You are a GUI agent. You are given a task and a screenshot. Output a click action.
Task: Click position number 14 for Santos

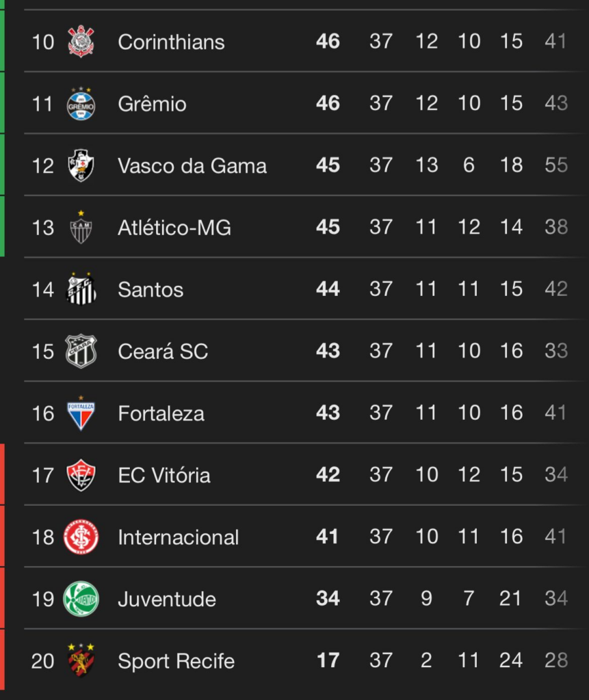tap(42, 290)
